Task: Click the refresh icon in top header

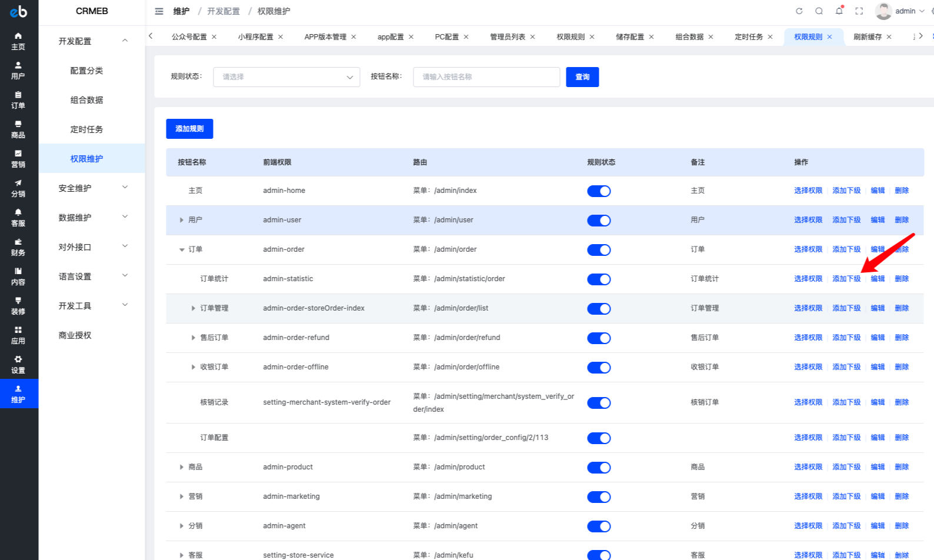Action: tap(799, 11)
